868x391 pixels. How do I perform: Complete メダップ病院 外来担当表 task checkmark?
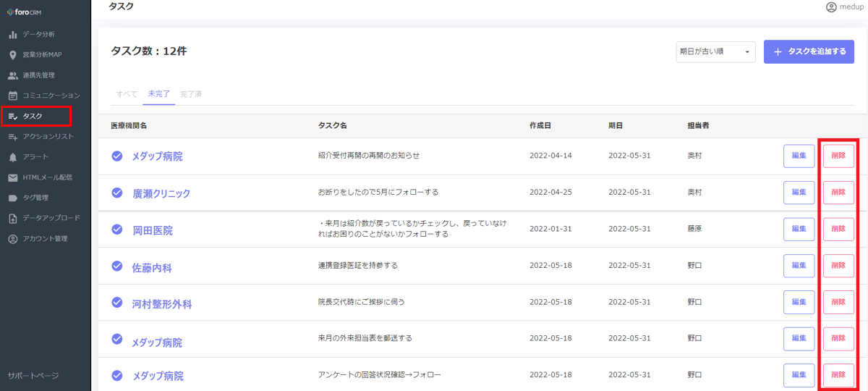point(117,339)
